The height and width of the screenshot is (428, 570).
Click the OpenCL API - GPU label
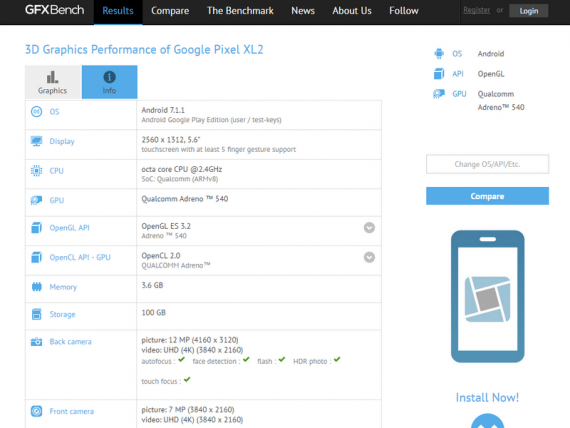[x=80, y=257]
